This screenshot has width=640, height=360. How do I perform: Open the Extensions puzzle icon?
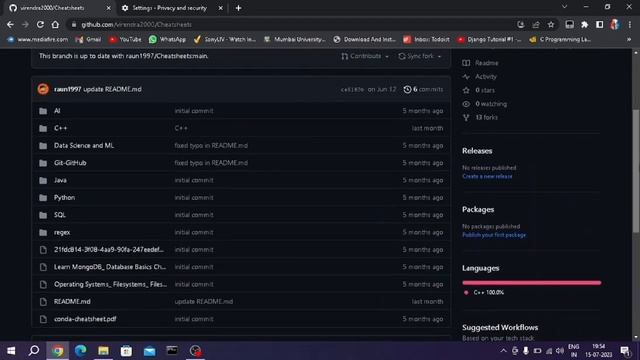[584, 24]
